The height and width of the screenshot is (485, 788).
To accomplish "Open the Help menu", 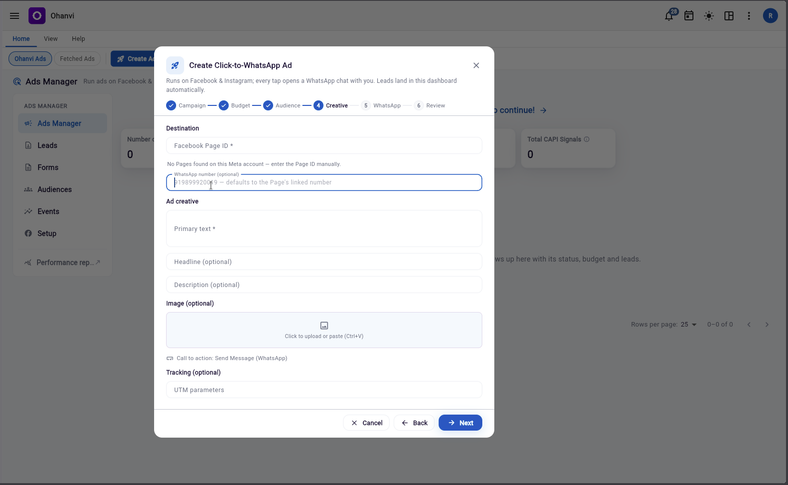I will coord(78,39).
